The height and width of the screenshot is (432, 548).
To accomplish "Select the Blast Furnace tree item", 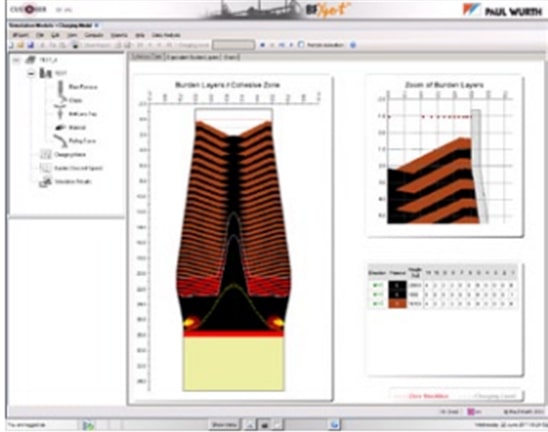I will (x=82, y=87).
